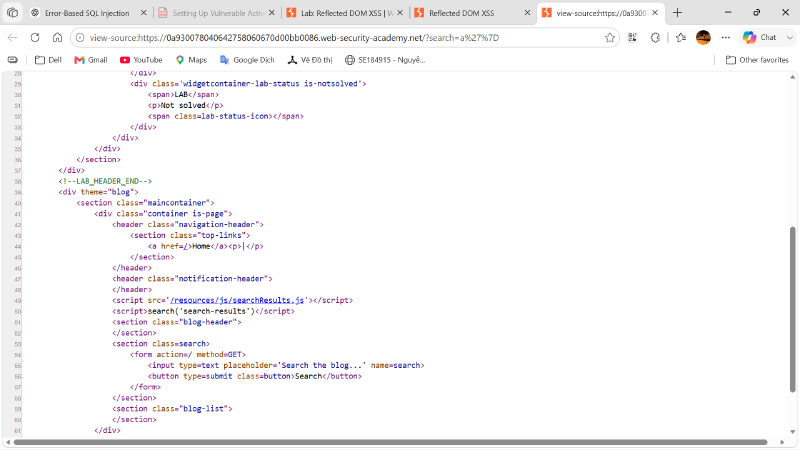
Task: Refresh the current page
Action: 35,37
